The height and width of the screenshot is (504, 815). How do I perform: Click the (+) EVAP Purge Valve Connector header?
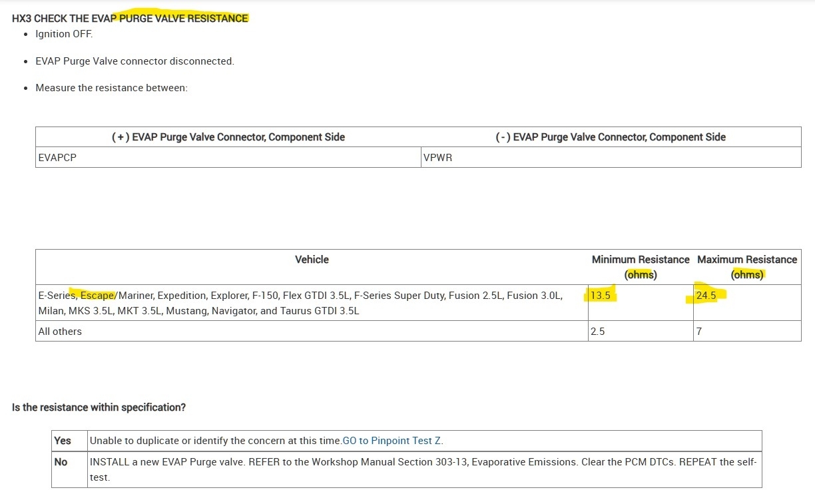228,136
